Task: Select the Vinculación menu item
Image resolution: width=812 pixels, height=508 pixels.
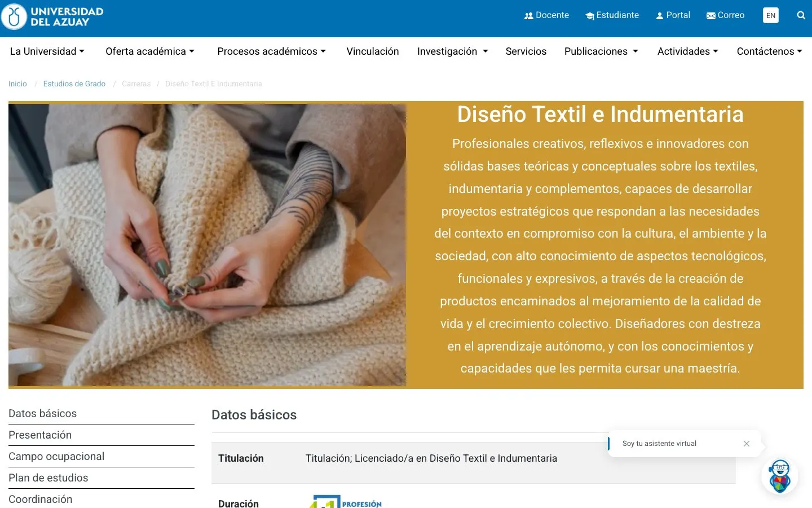Action: 373,51
